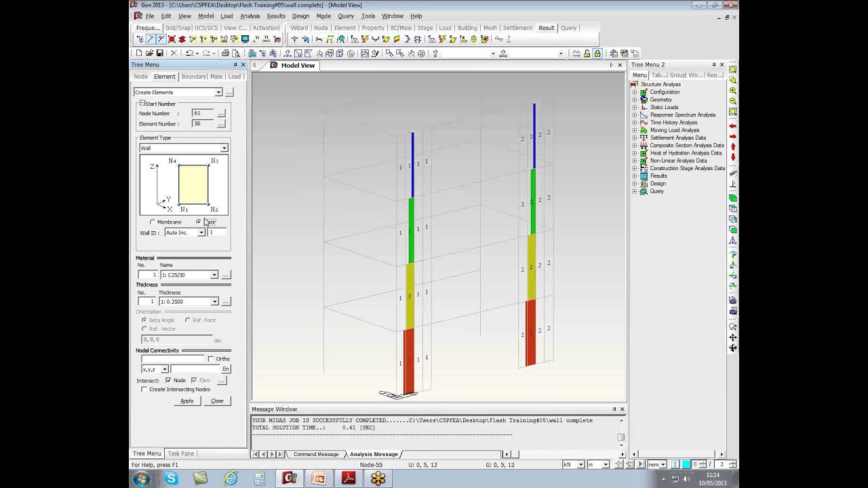Toggle the Ortho checkbox
The height and width of the screenshot is (488, 868).
(211, 359)
